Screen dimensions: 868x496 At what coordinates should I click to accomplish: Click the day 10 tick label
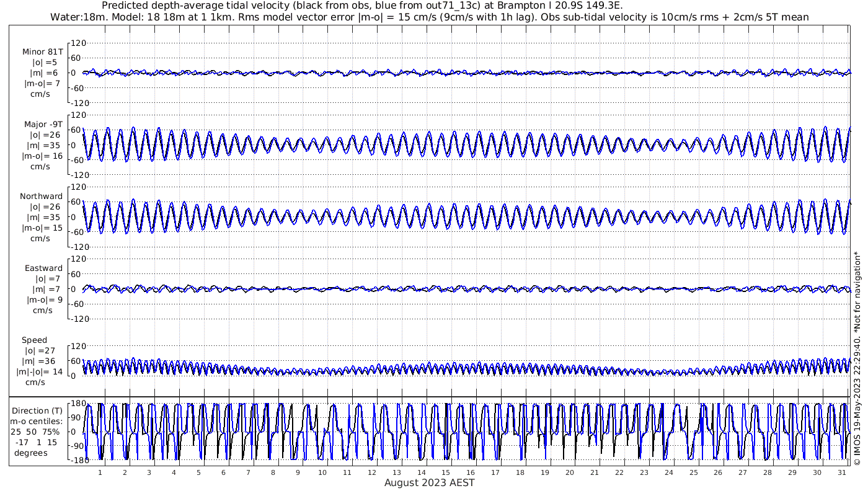coord(322,472)
